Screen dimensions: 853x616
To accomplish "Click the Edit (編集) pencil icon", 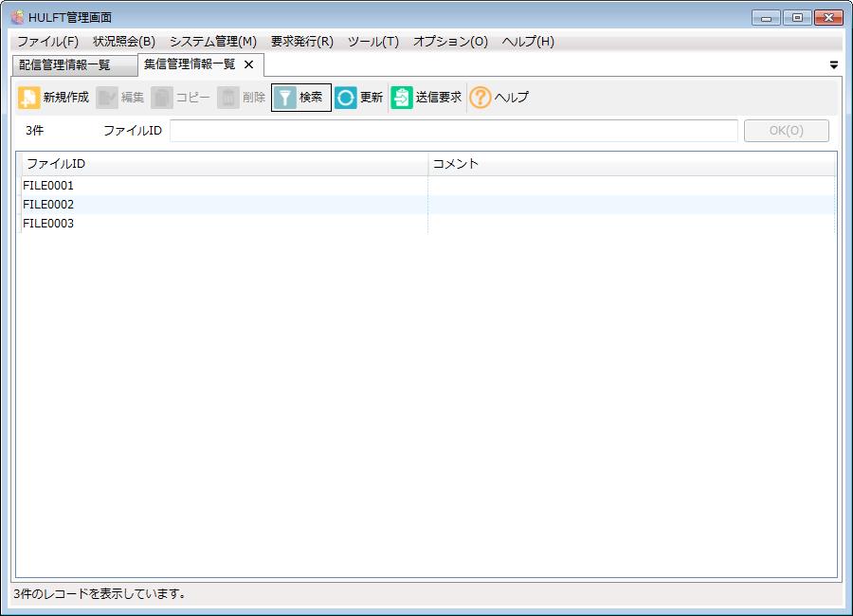I will [x=107, y=98].
